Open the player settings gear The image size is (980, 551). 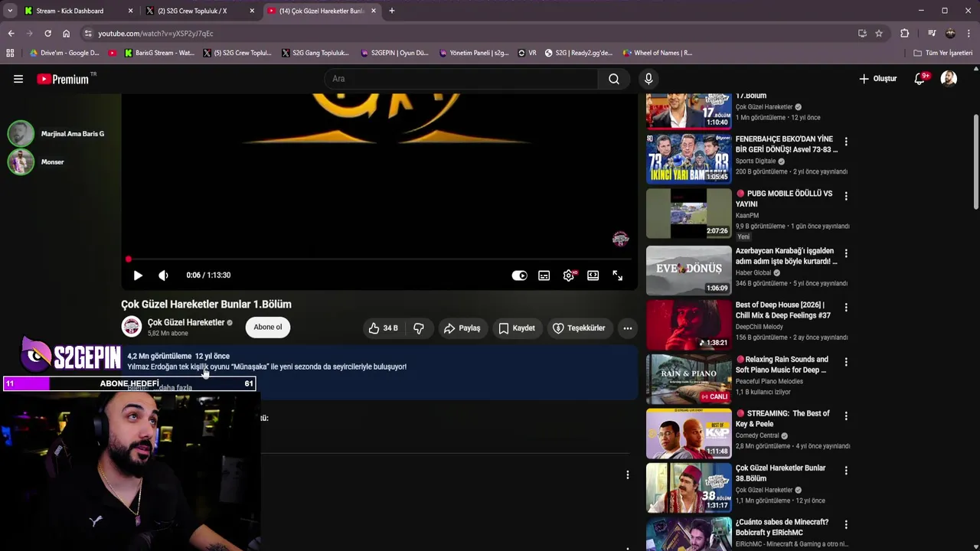tap(569, 275)
